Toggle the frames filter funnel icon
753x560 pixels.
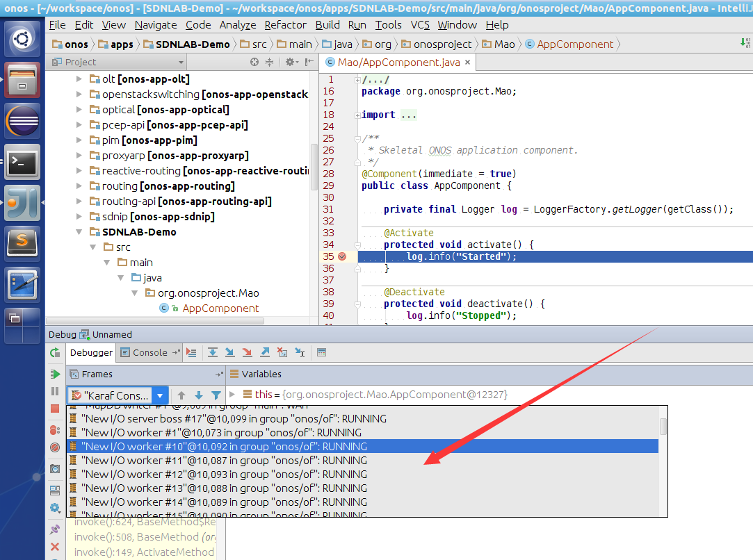[x=216, y=395]
